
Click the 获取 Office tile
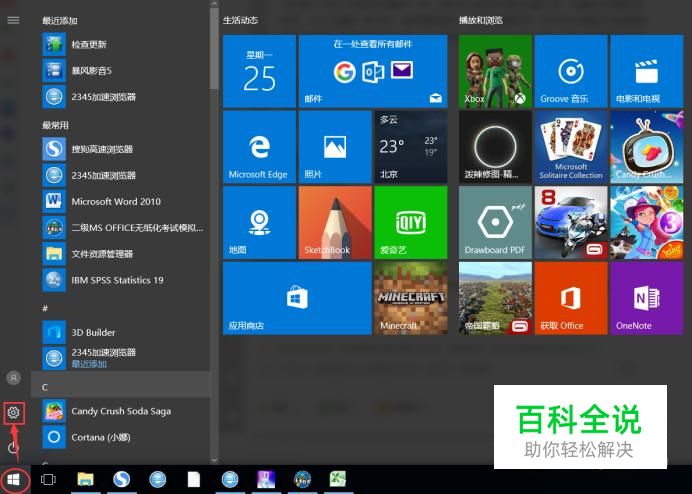tap(571, 298)
